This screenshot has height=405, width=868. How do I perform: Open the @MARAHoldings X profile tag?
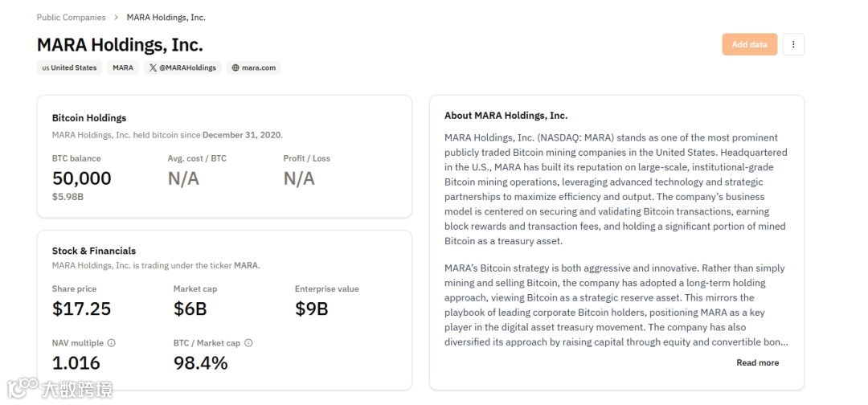pos(182,68)
